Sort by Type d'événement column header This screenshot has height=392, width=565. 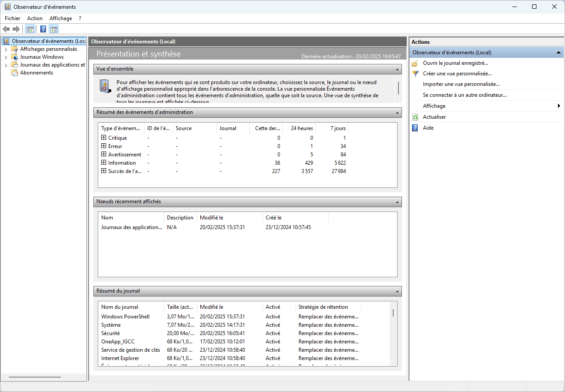121,128
